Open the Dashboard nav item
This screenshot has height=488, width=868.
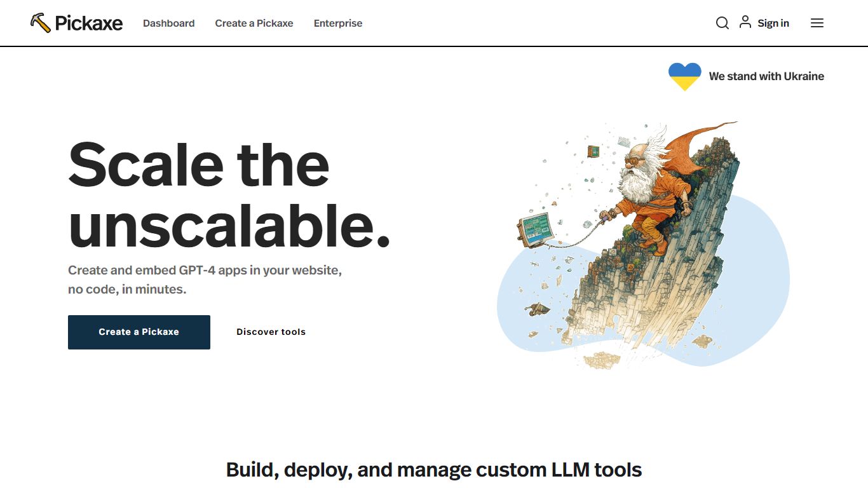[x=168, y=24]
